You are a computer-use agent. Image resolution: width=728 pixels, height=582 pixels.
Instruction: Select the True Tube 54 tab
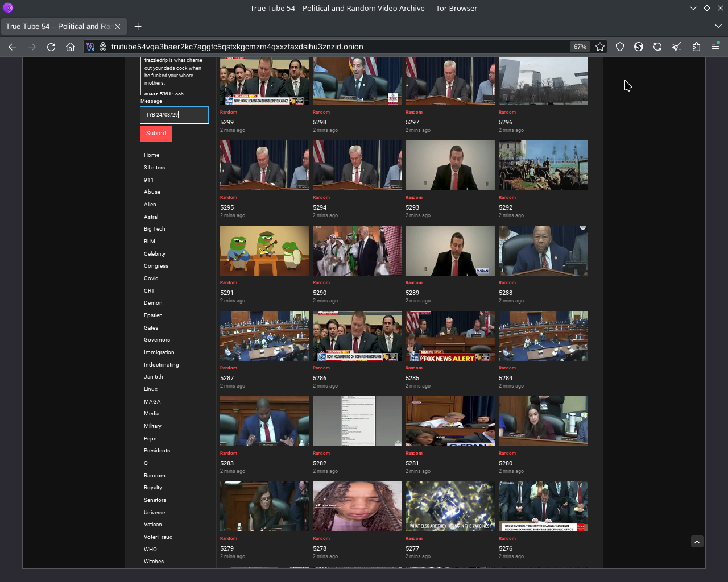(x=63, y=27)
